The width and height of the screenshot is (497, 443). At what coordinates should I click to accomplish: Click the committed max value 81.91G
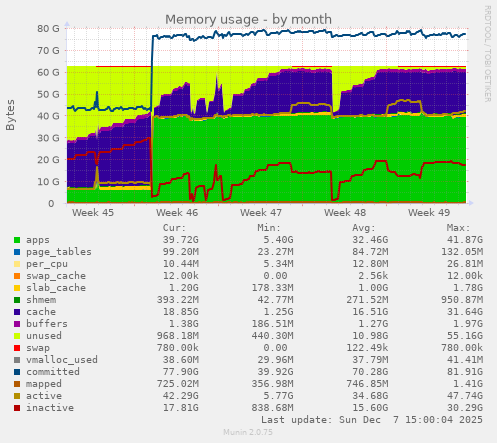(465, 372)
